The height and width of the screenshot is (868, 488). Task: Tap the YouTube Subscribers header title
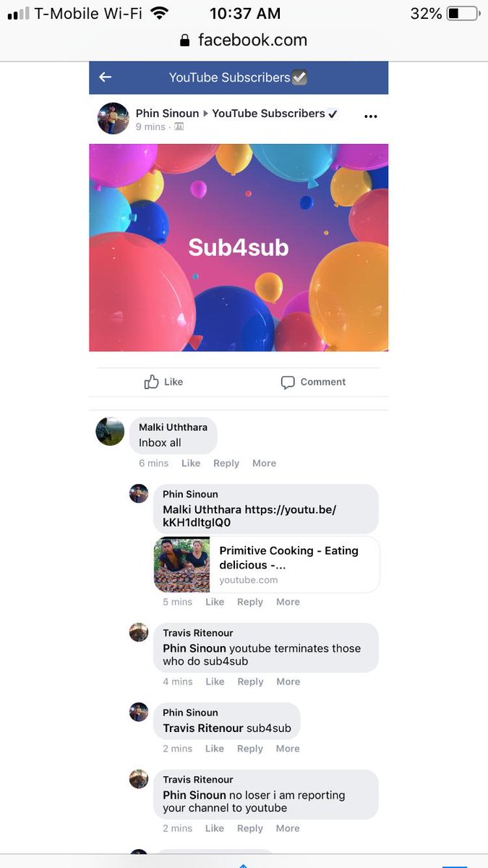[229, 77]
